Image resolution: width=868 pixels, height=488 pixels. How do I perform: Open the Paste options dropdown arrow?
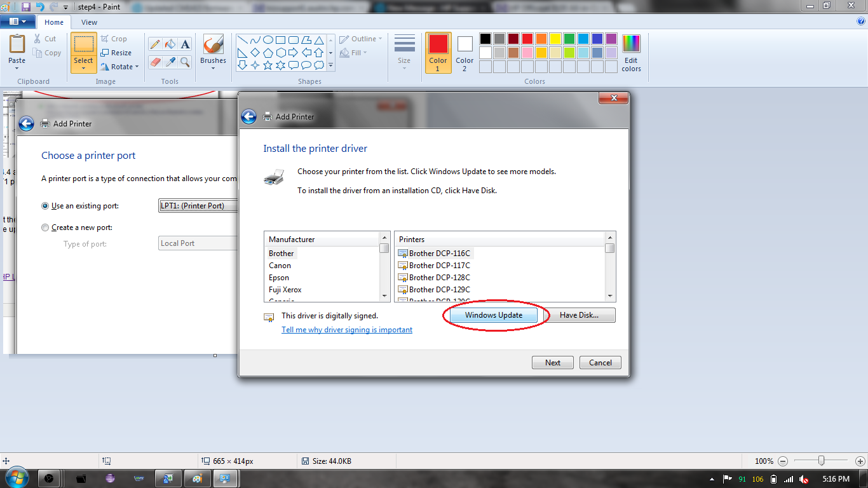click(x=17, y=68)
